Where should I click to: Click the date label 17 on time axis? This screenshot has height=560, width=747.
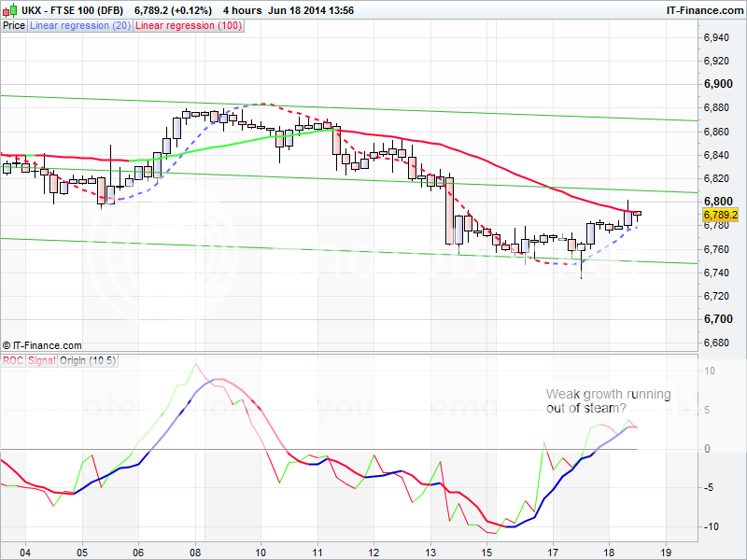553,553
